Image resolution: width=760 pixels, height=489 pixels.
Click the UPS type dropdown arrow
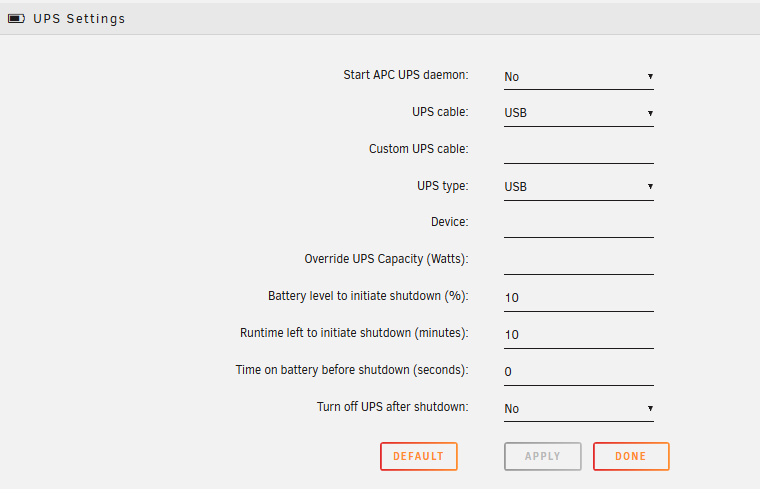click(650, 186)
